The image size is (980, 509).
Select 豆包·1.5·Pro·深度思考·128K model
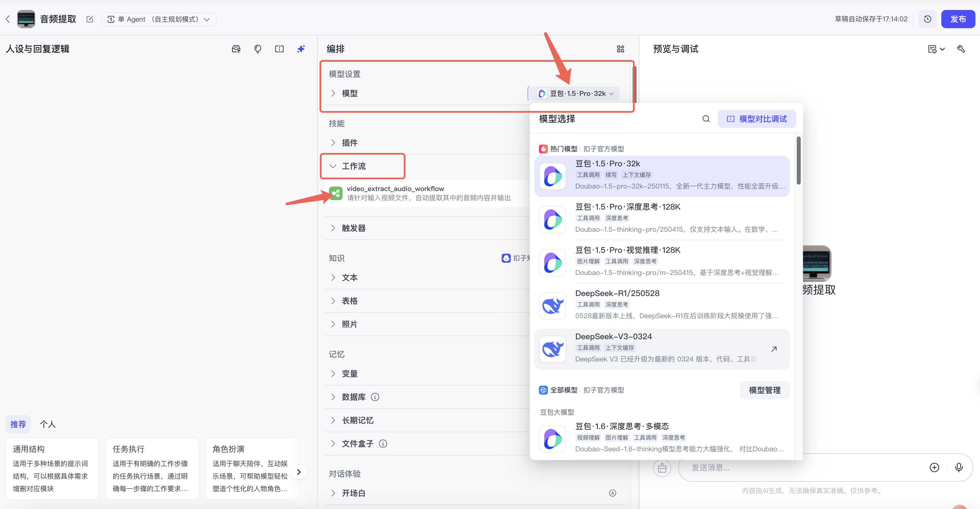point(662,219)
